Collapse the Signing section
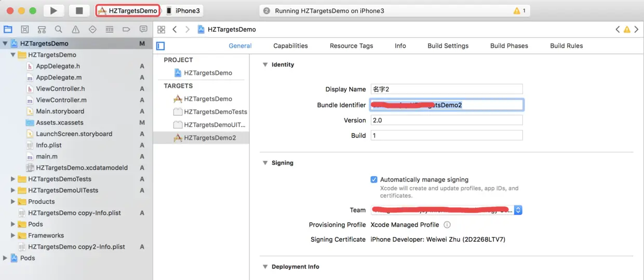This screenshot has height=280, width=644. click(x=264, y=163)
